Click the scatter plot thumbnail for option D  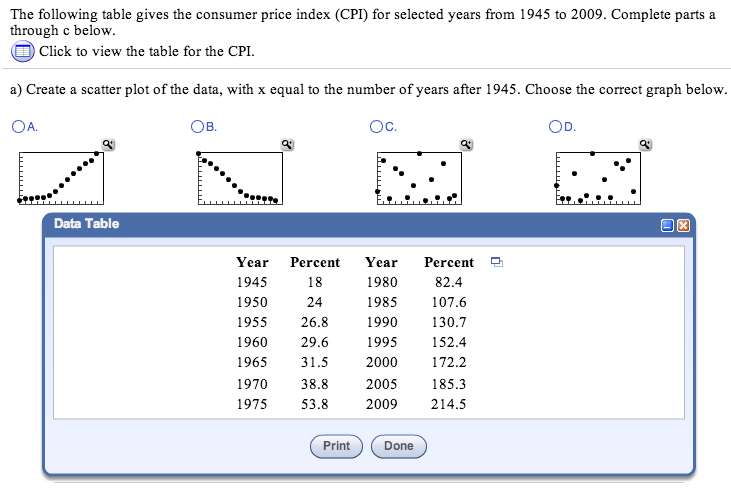point(597,177)
